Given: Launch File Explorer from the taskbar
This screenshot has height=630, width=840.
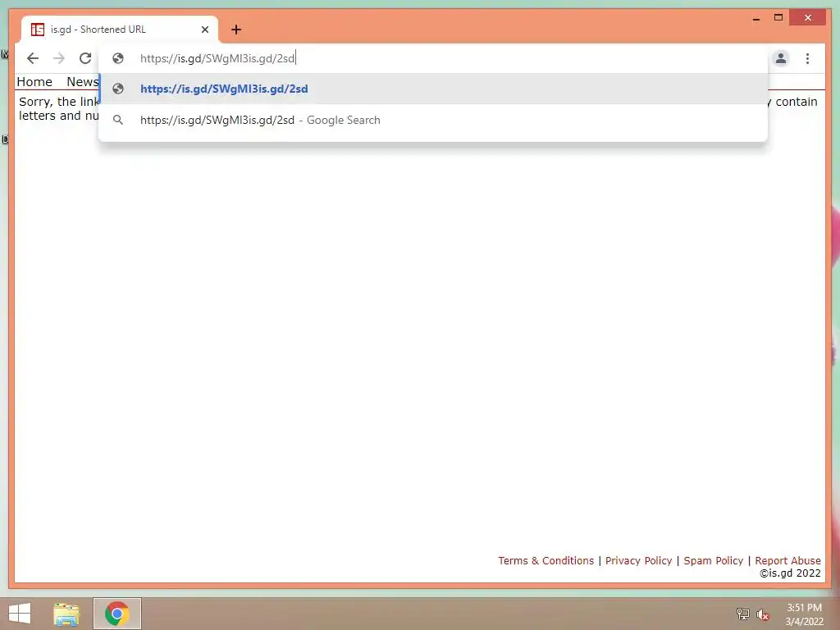Looking at the screenshot, I should pos(66,614).
